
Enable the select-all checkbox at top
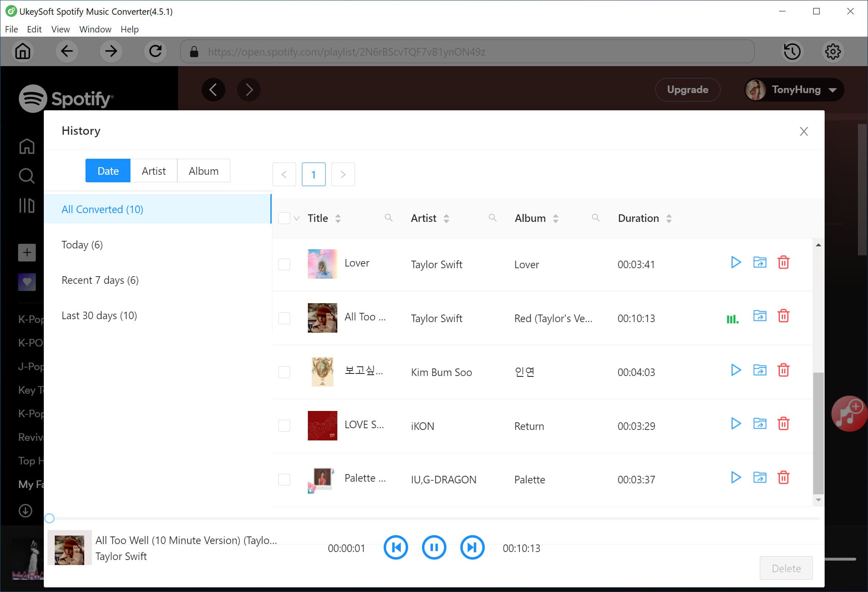(284, 218)
